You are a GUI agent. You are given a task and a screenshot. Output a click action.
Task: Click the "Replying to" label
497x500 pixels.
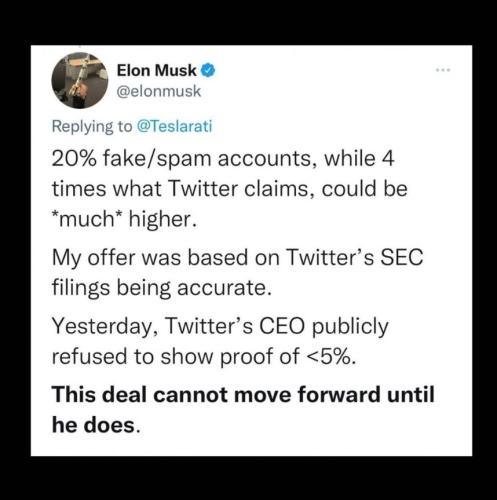(92, 127)
